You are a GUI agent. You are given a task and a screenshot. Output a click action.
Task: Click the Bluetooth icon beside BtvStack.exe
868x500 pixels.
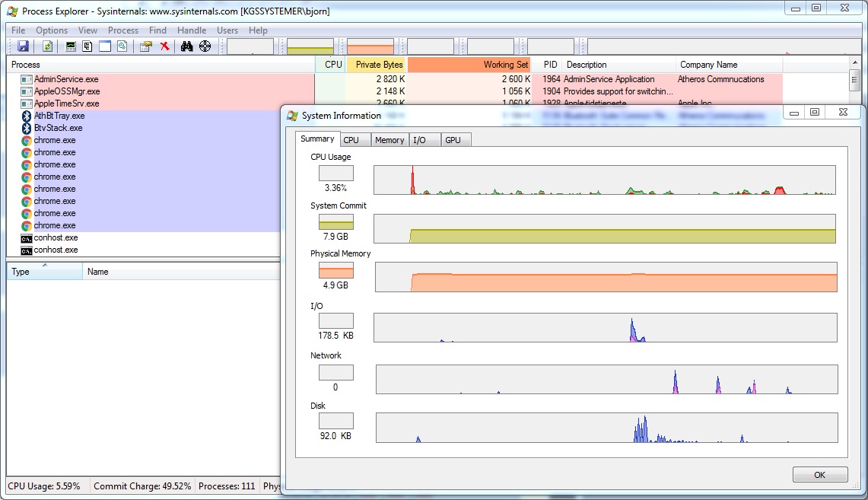point(26,128)
